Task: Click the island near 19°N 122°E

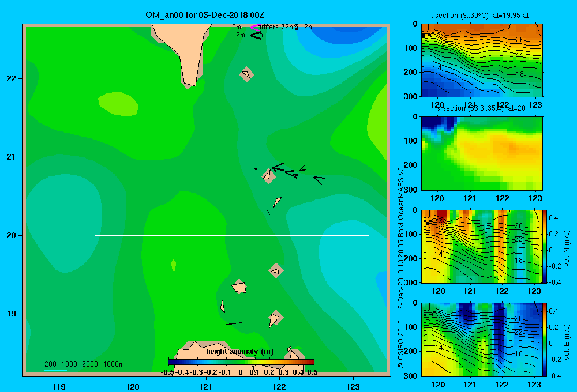Action: [x=275, y=319]
